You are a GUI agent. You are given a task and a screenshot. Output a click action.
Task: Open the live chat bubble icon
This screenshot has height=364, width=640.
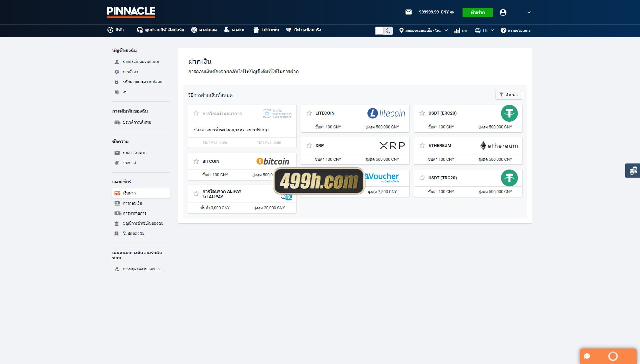587,356
